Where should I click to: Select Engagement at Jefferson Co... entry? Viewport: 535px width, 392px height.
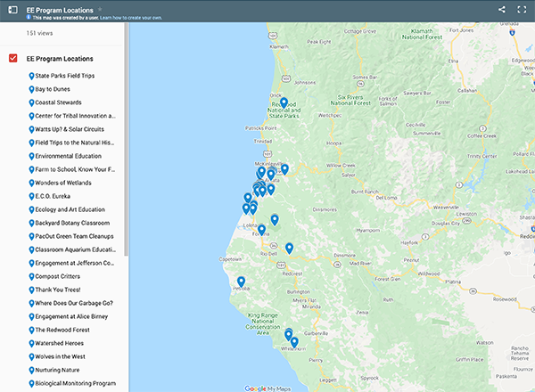(x=75, y=263)
